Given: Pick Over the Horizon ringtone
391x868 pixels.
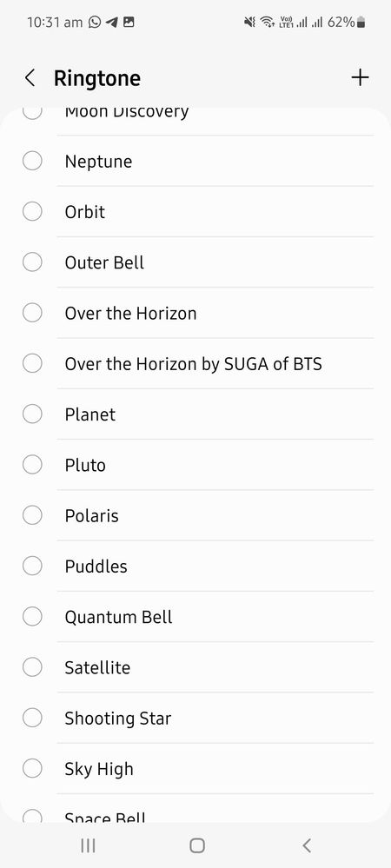Looking at the screenshot, I should 195,314.
